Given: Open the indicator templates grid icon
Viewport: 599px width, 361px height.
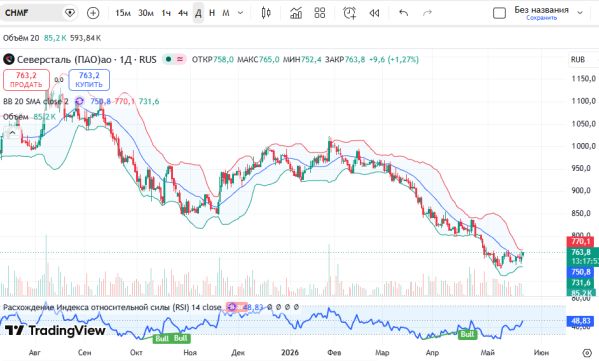Looking at the screenshot, I should (x=320, y=13).
